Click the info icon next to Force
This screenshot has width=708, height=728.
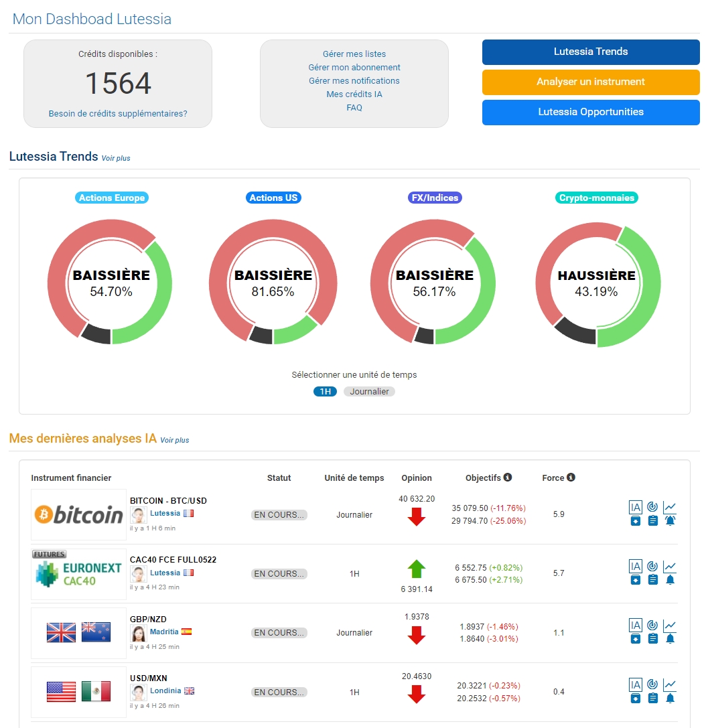(x=571, y=477)
